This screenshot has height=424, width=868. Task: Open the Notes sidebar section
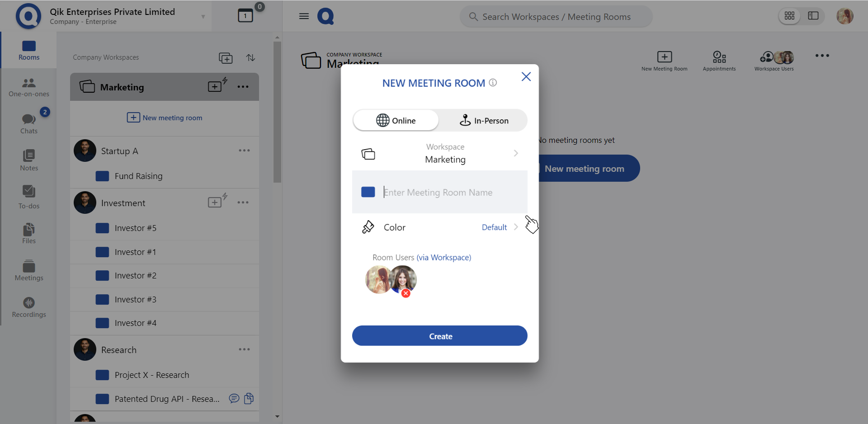pos(29,160)
